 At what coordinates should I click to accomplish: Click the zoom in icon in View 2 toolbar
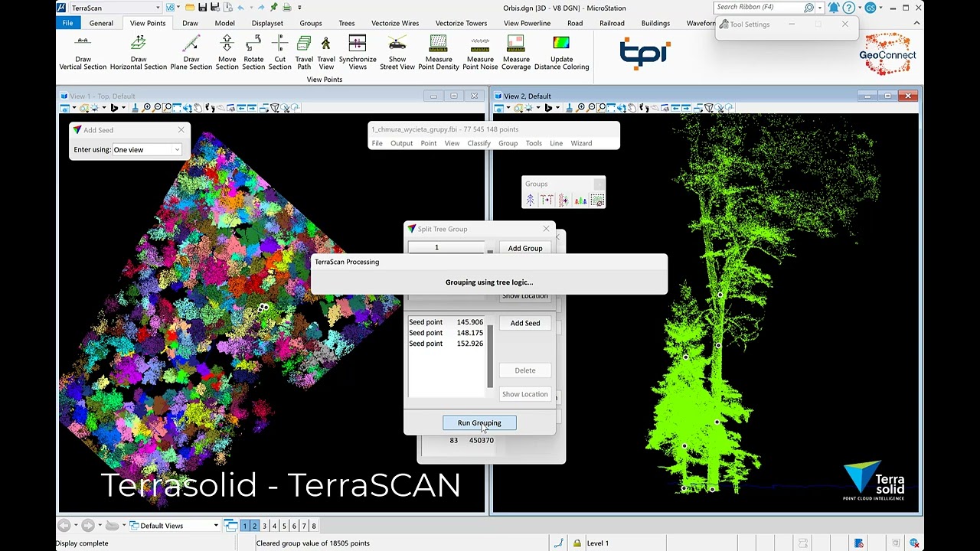tap(581, 108)
